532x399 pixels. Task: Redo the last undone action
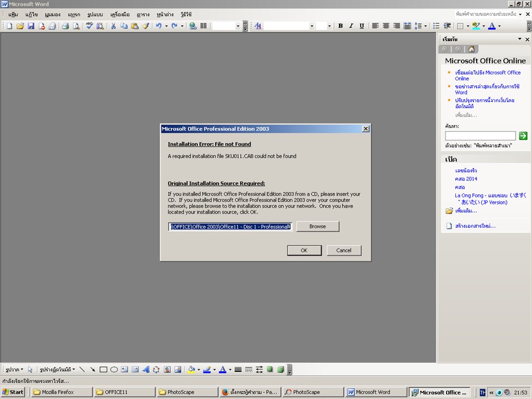(174, 26)
